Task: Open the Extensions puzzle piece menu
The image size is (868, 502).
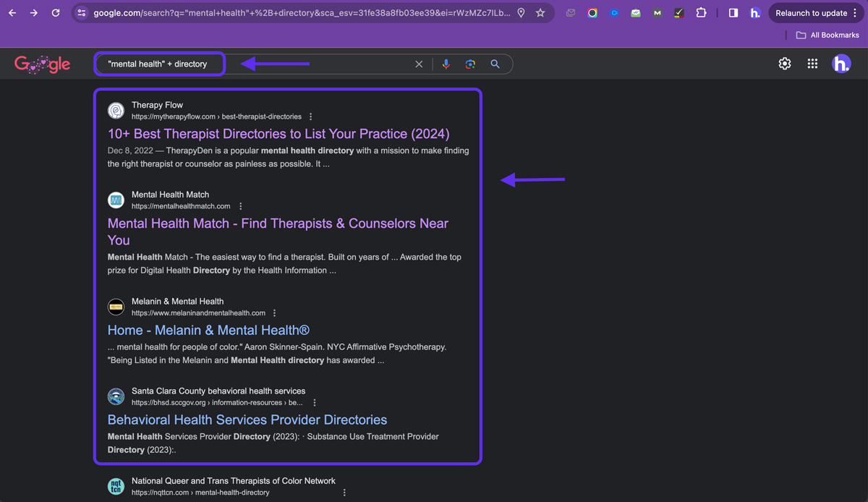Action: coord(701,13)
